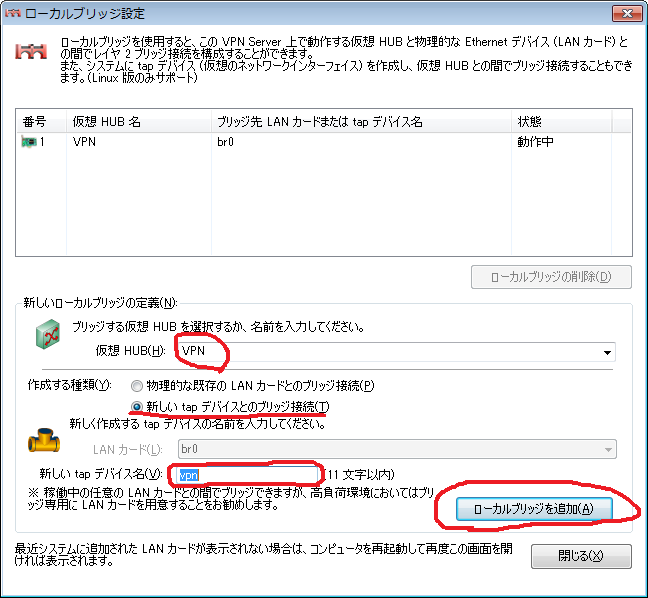Select the br0 device cell in the list
This screenshot has height=598, width=648.
tap(226, 142)
